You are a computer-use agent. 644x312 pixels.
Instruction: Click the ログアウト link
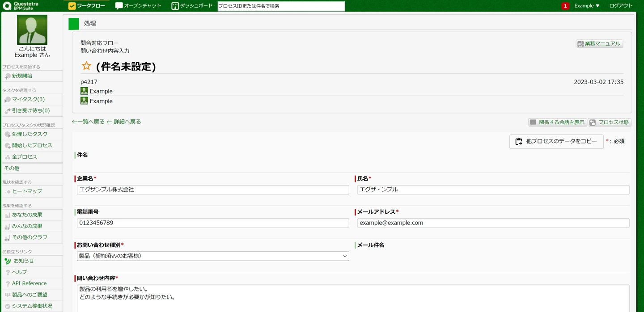pos(621,6)
